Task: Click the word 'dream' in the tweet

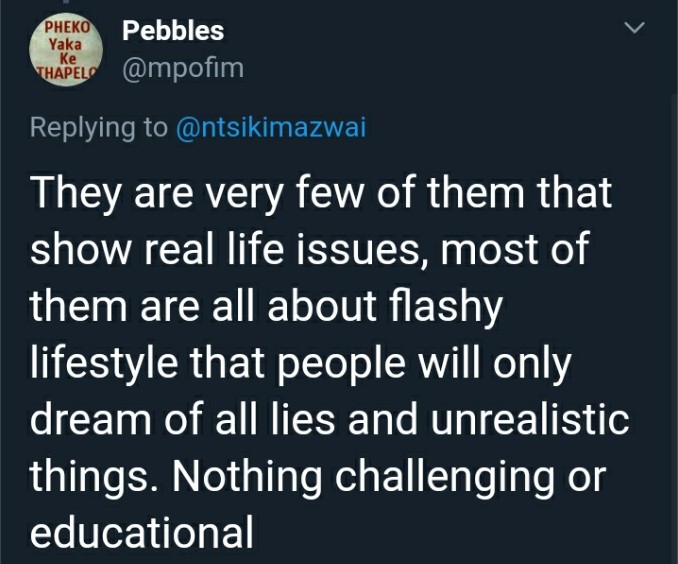Action: [x=91, y=419]
